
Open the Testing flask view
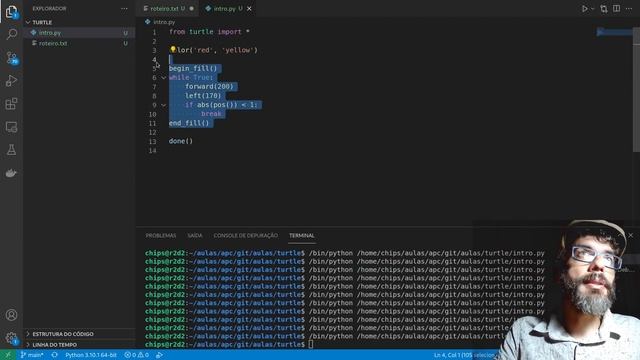pos(11,150)
